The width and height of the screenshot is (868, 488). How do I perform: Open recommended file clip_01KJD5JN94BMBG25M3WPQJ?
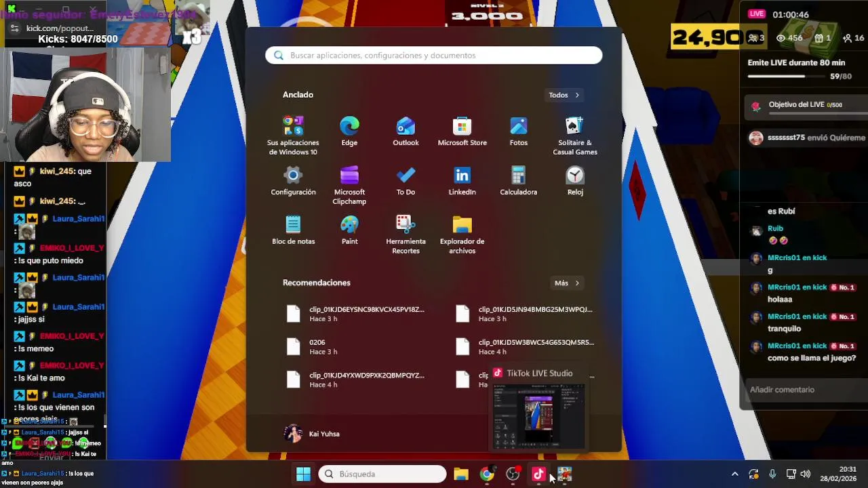tap(526, 313)
